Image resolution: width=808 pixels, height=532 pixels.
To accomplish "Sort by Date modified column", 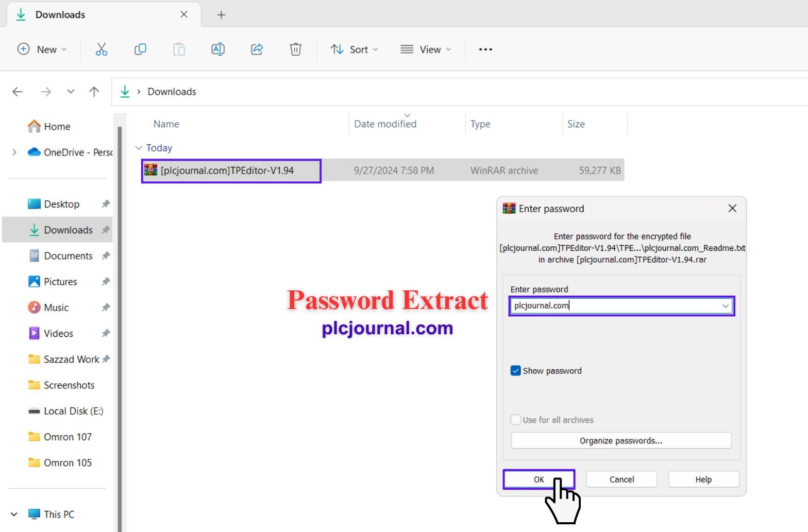I will point(385,124).
